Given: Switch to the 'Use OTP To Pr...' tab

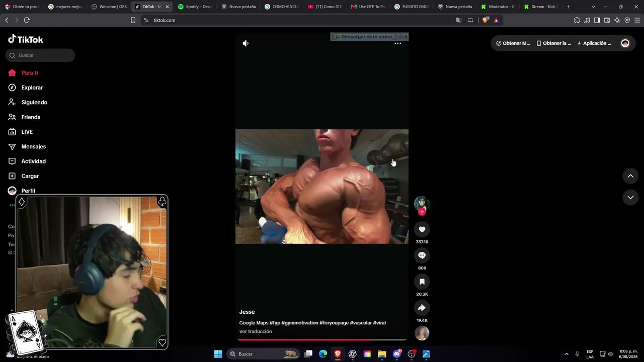Looking at the screenshot, I should (x=369, y=7).
